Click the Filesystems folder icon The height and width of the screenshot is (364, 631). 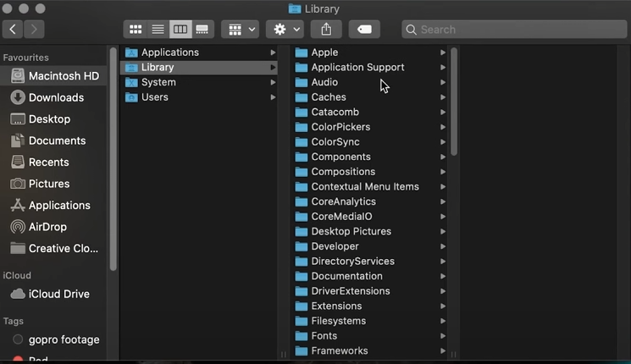[x=302, y=321]
